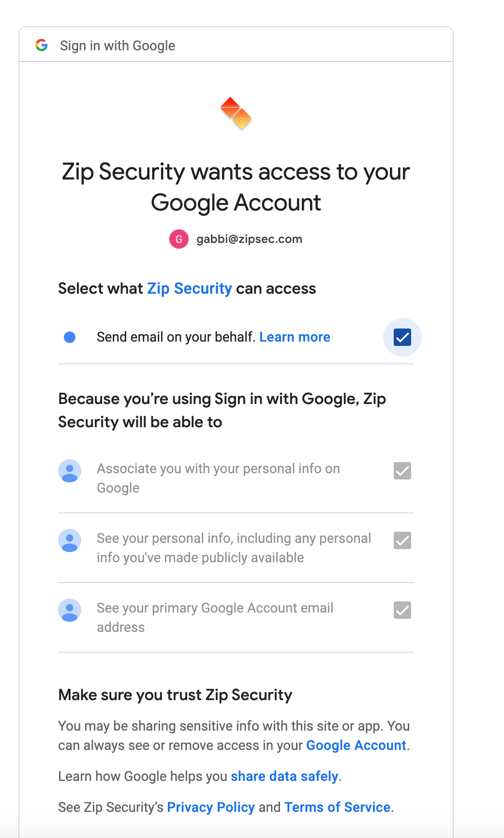Click the See your personal info checkbox
Image resolution: width=504 pixels, height=838 pixels.
pos(402,540)
